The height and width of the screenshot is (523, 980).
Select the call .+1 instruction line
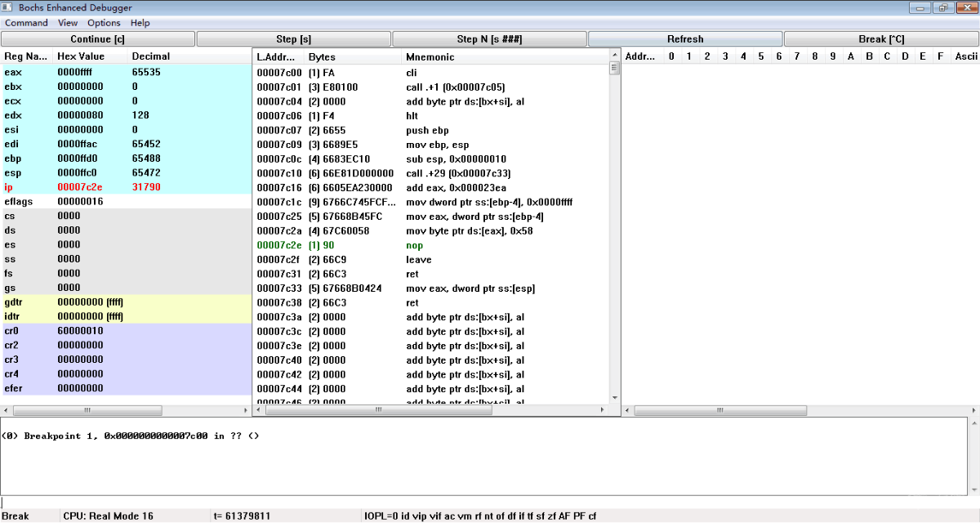pos(431,87)
